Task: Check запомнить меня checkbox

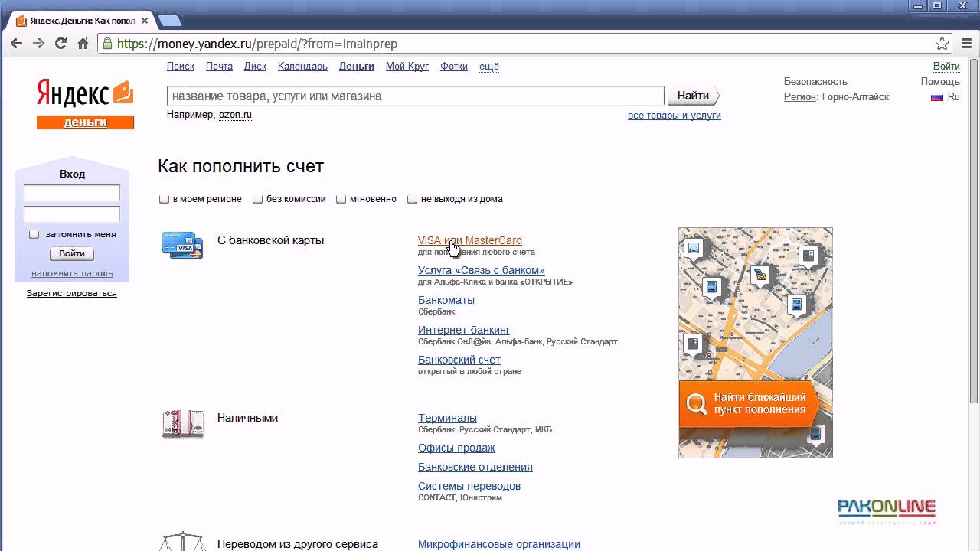Action: tap(34, 234)
